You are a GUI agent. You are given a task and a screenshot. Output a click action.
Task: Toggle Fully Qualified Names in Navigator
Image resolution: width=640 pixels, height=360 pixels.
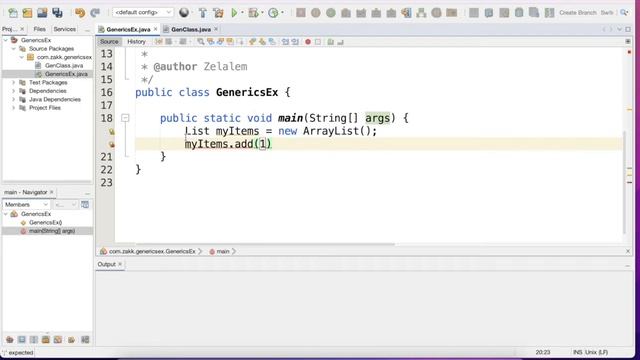point(71,340)
